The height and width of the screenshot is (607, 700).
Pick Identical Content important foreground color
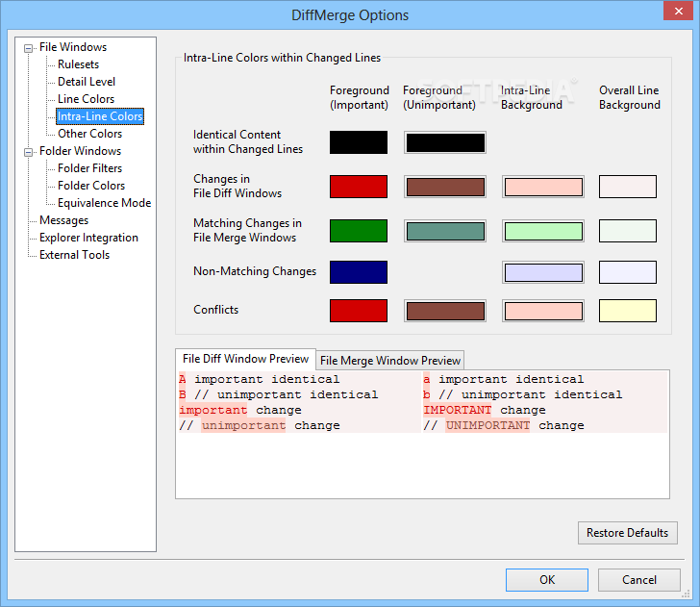[359, 142]
